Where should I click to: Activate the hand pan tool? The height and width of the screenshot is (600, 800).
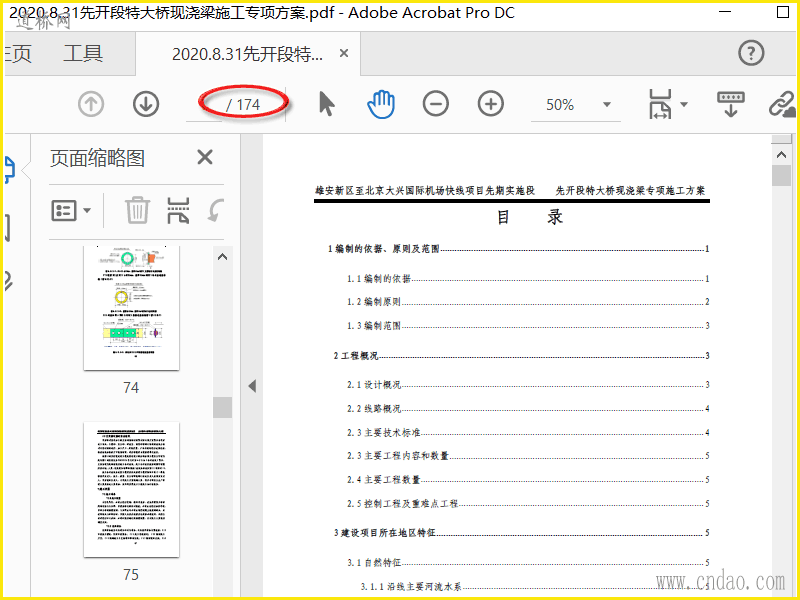coord(381,104)
